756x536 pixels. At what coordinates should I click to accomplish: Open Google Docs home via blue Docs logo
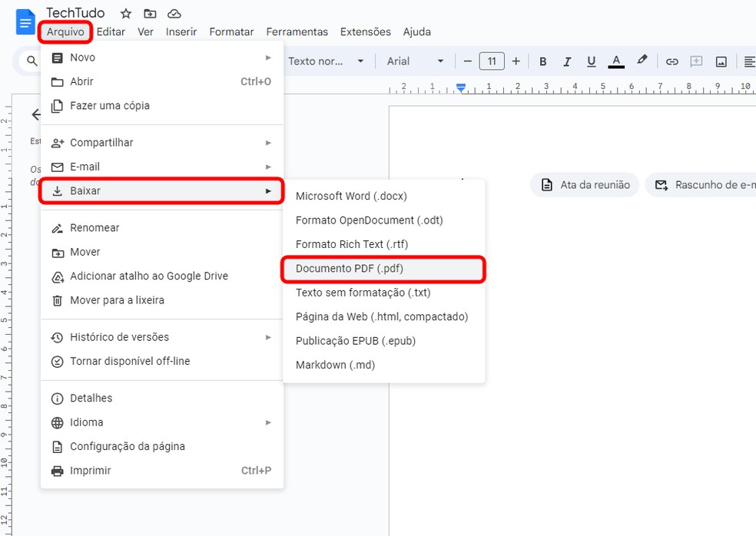(24, 22)
